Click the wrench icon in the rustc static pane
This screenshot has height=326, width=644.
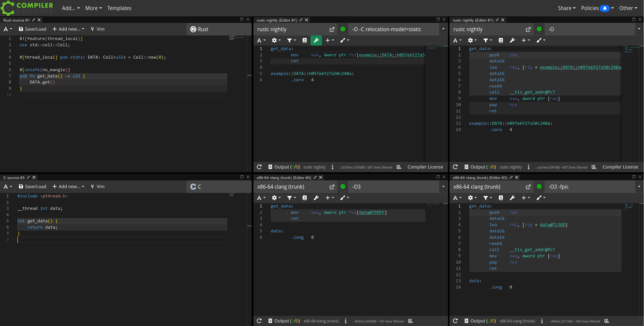(316, 40)
